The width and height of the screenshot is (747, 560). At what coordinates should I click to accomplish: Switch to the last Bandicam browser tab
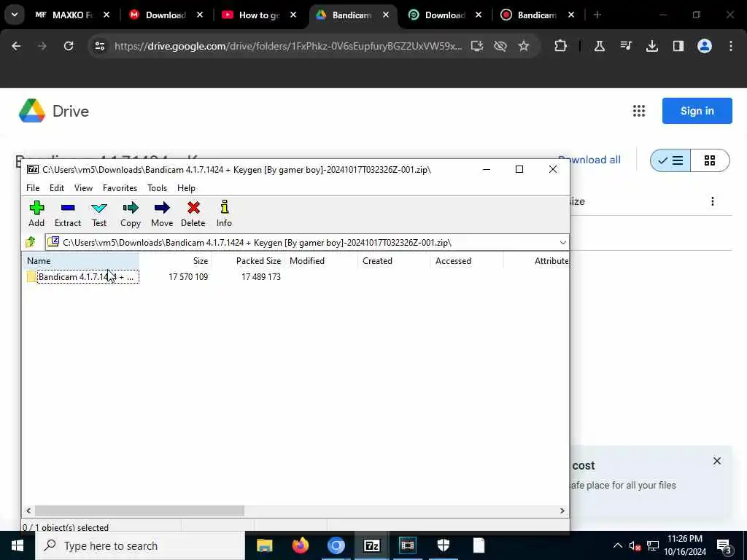click(x=538, y=15)
